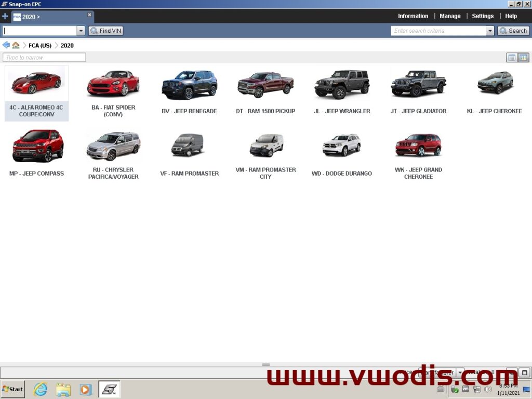The image size is (532, 399).
Task: Click 'WD - DODGE DURANGO' label
Action: point(342,174)
